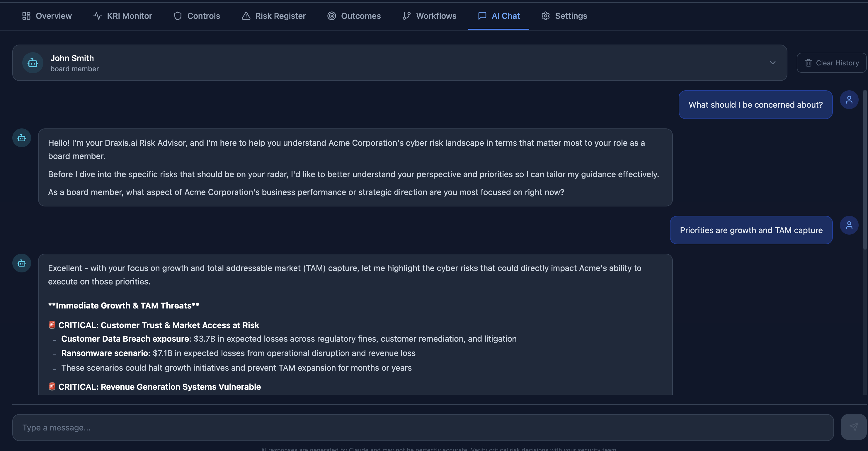Image resolution: width=868 pixels, height=451 pixels.
Task: Click the Outcomes target icon
Action: (331, 16)
